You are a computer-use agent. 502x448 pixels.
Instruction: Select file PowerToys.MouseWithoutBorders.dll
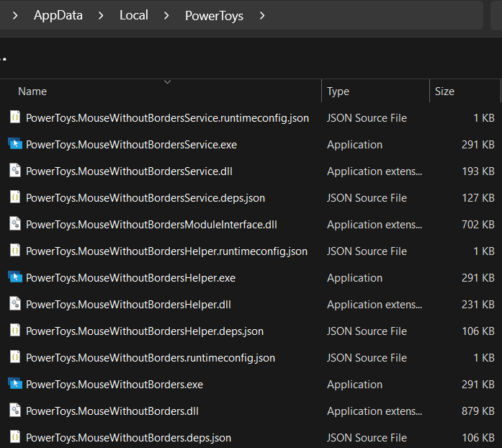click(112, 411)
